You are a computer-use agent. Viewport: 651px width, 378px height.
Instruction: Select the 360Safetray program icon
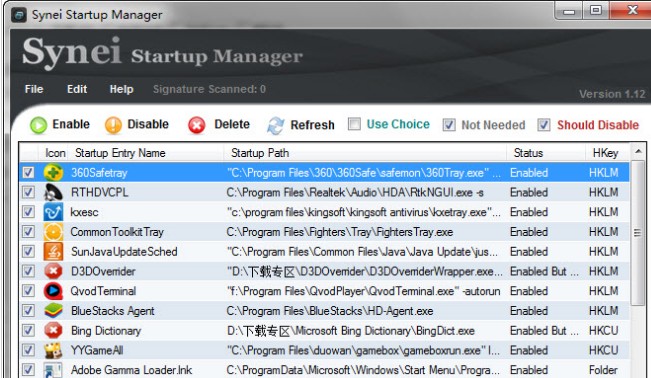coord(53,172)
